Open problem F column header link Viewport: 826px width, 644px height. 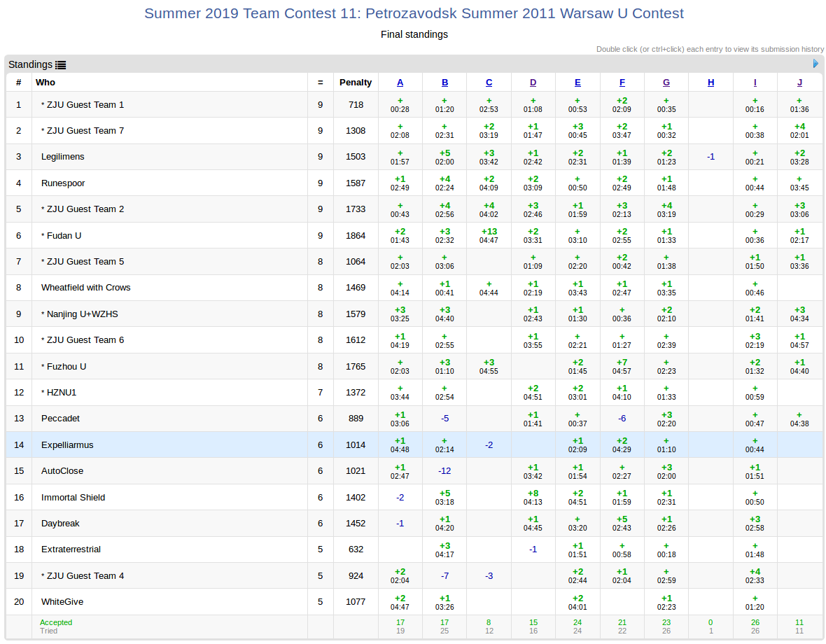pyautogui.click(x=622, y=83)
